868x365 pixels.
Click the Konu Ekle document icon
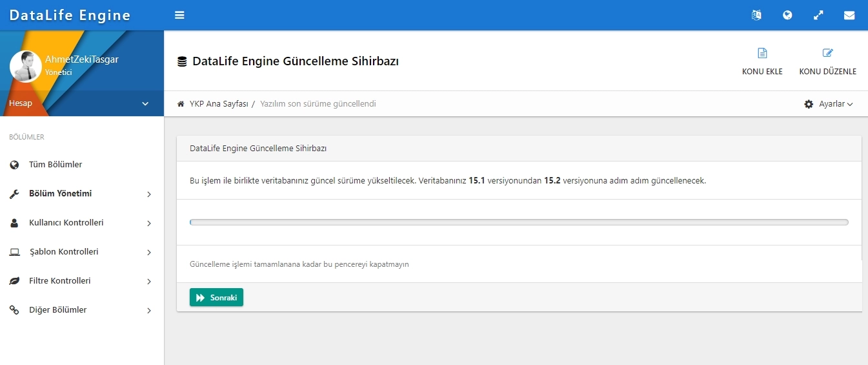[x=762, y=54]
